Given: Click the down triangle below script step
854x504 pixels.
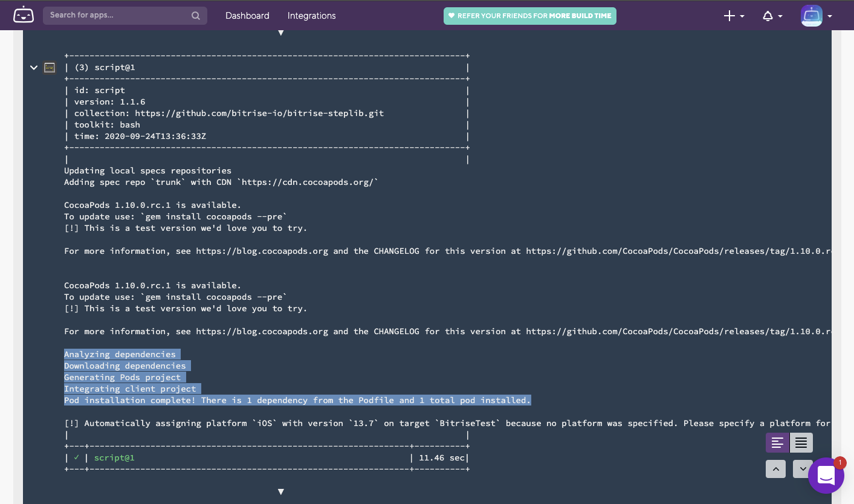Looking at the screenshot, I should (281, 492).
